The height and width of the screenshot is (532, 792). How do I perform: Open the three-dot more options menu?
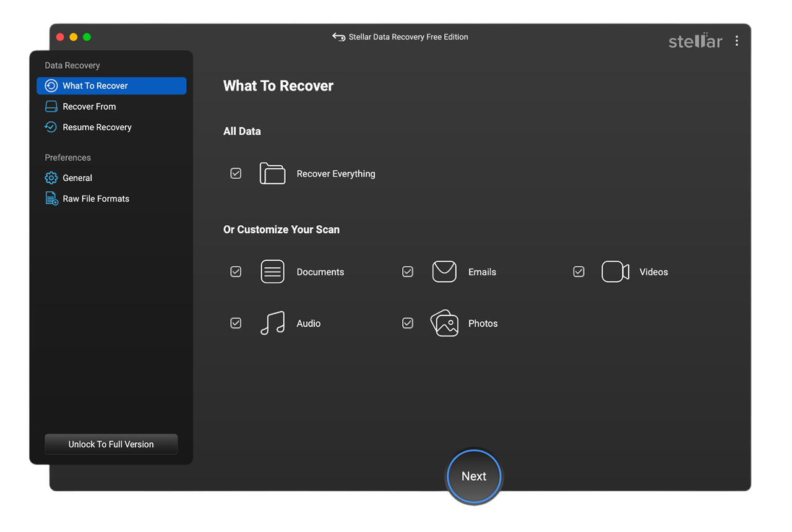coord(736,41)
